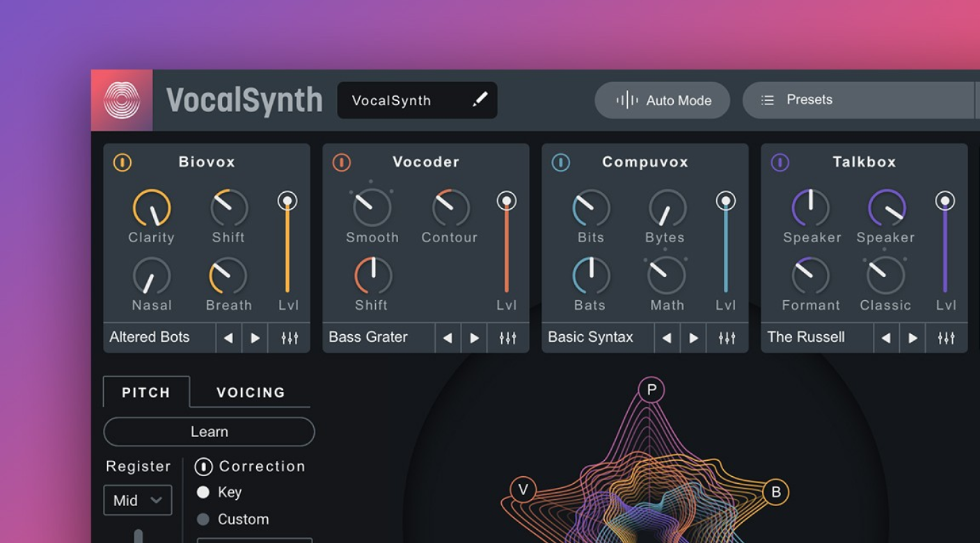Go to next Biovox preset

255,338
